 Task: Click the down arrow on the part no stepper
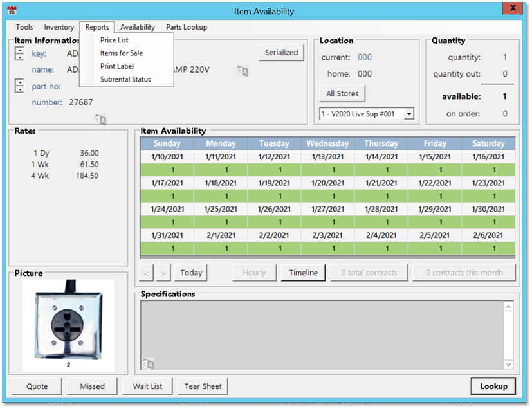pyautogui.click(x=19, y=89)
